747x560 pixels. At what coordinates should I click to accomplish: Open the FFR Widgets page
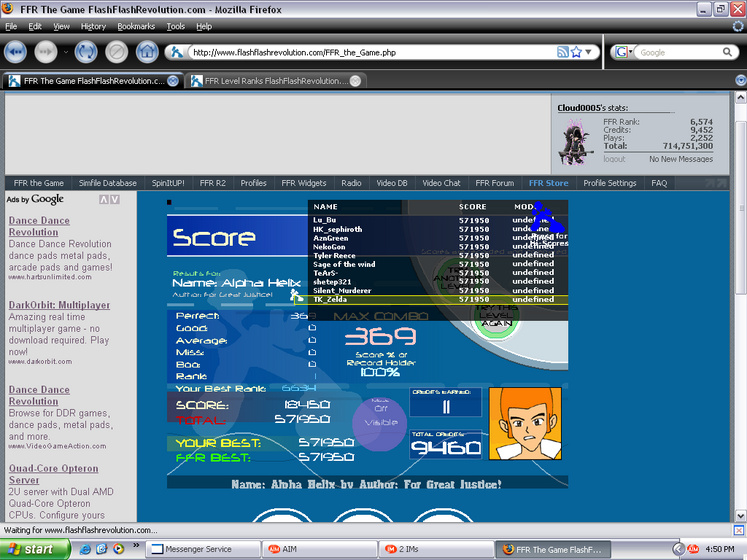[x=303, y=183]
